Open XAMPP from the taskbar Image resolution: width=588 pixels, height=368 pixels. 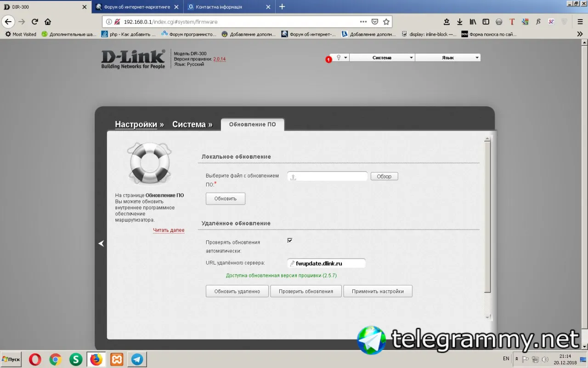click(117, 359)
